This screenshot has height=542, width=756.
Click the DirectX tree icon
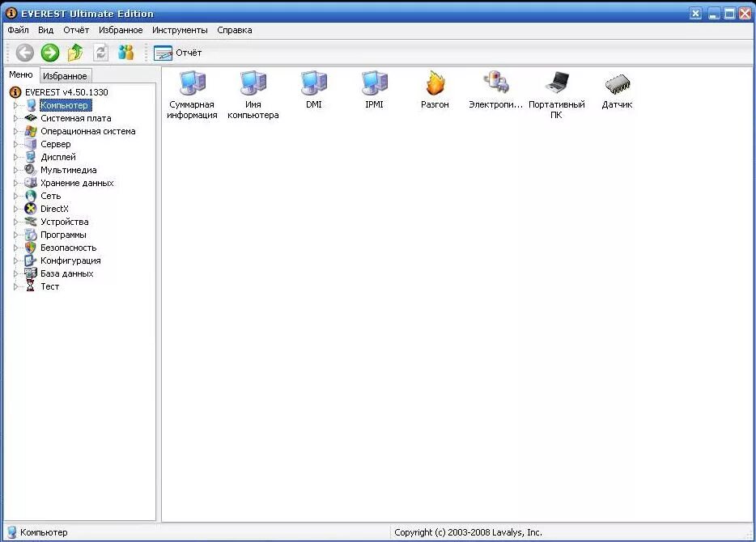pos(31,209)
